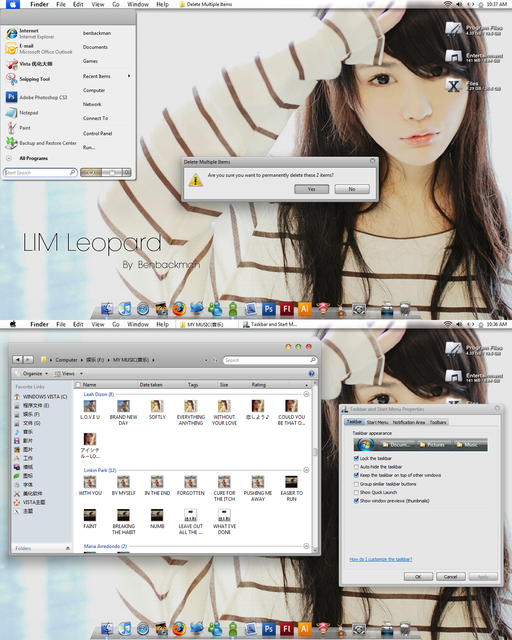512x640 pixels.
Task: Enable Show Quick Launch checkbox
Action: coord(356,492)
